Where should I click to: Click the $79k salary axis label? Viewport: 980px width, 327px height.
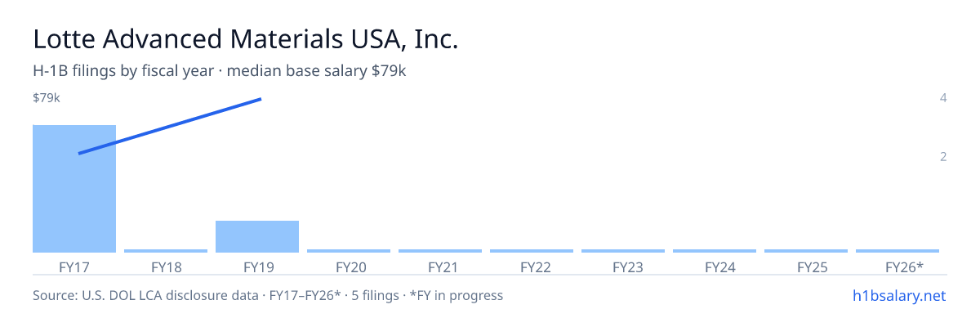tap(47, 98)
